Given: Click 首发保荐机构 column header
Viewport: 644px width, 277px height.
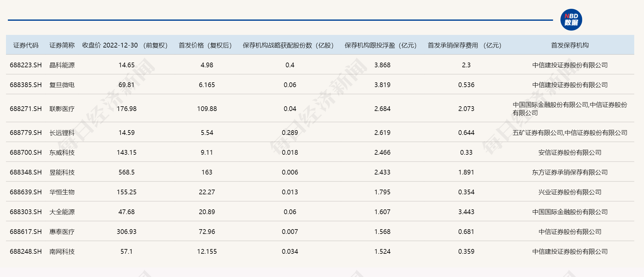Looking at the screenshot, I should point(570,45).
